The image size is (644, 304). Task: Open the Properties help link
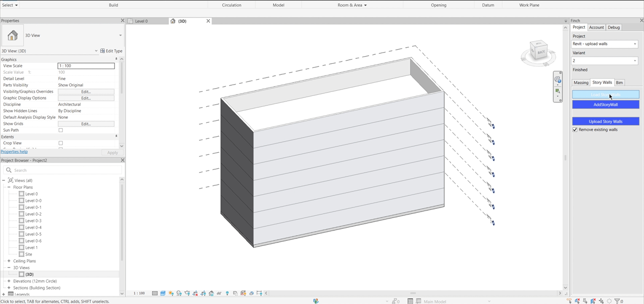[x=14, y=151]
